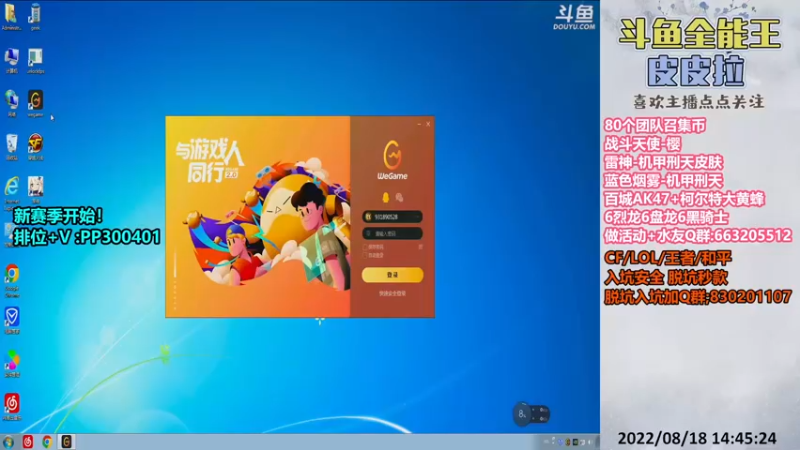The width and height of the screenshot is (800, 450).
Task: Click the Chrome taskbar icon
Action: (47, 442)
